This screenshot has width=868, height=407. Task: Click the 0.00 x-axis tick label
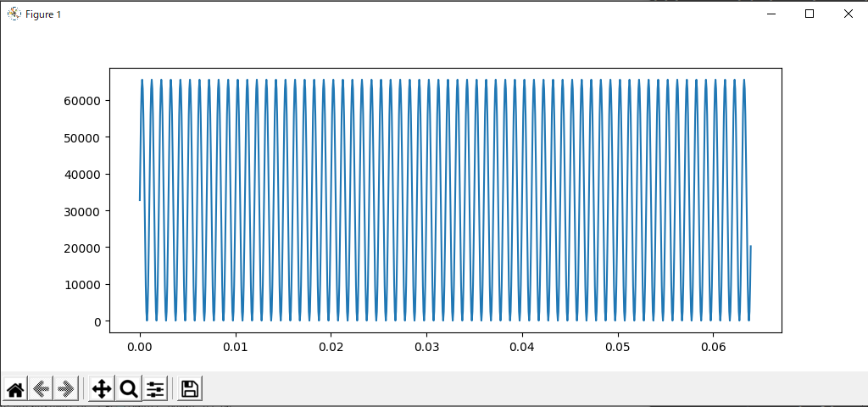[140, 347]
